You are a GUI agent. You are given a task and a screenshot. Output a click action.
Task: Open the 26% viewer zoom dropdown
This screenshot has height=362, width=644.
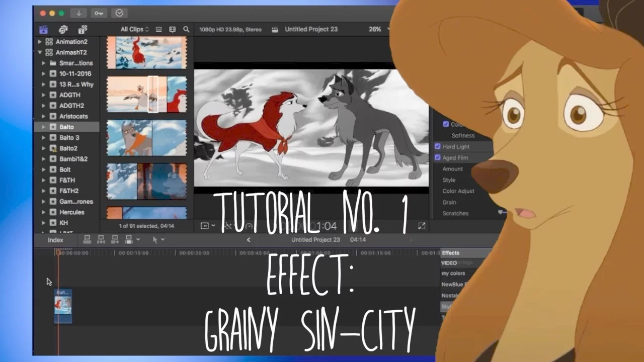[379, 29]
